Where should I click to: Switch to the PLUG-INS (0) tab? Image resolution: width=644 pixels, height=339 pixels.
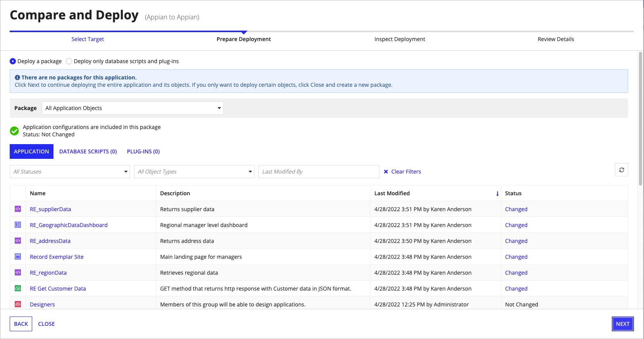click(143, 151)
